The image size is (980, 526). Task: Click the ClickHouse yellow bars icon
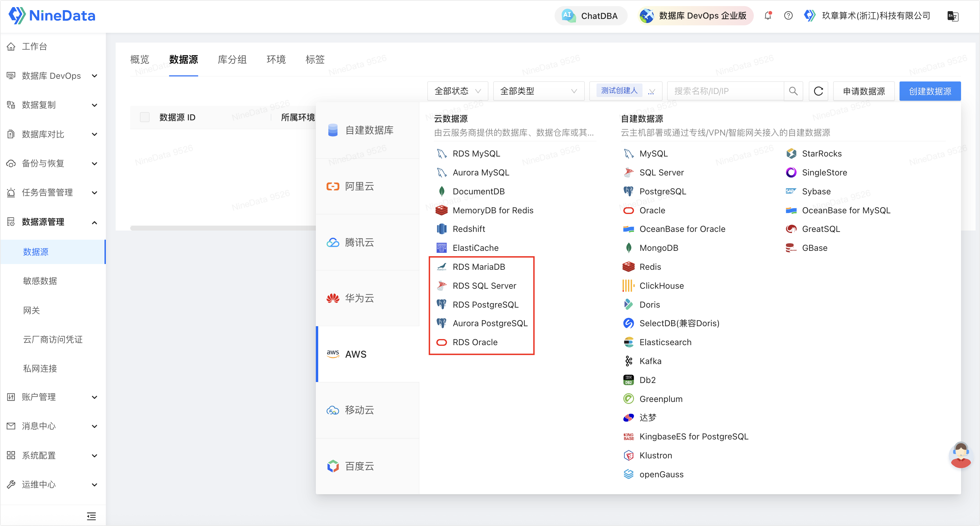pyautogui.click(x=628, y=286)
